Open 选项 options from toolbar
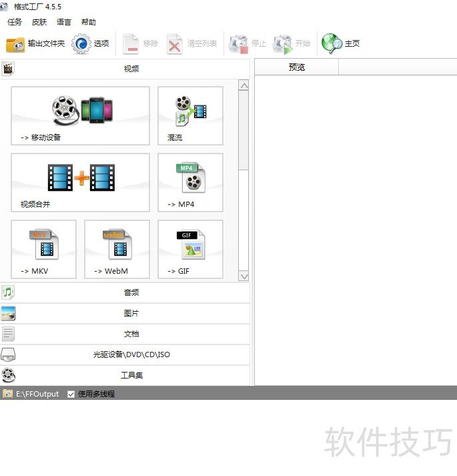The image size is (457, 476). click(91, 44)
